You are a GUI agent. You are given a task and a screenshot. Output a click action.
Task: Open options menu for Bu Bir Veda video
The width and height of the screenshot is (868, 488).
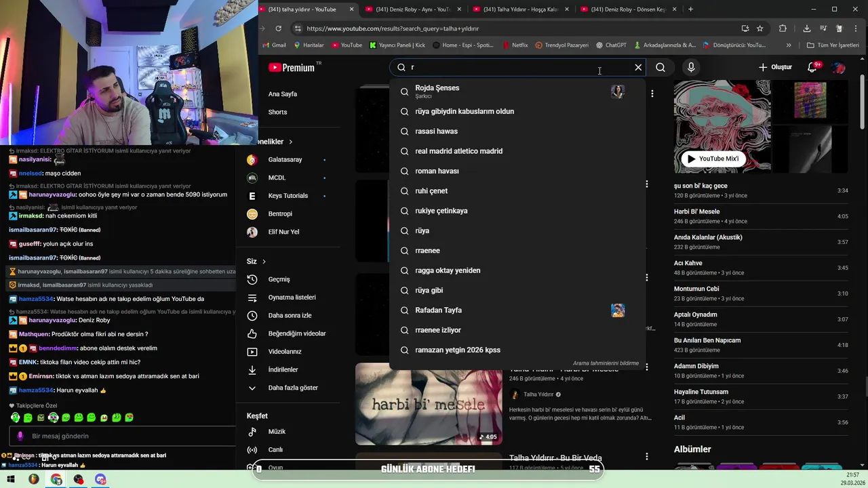(647, 457)
